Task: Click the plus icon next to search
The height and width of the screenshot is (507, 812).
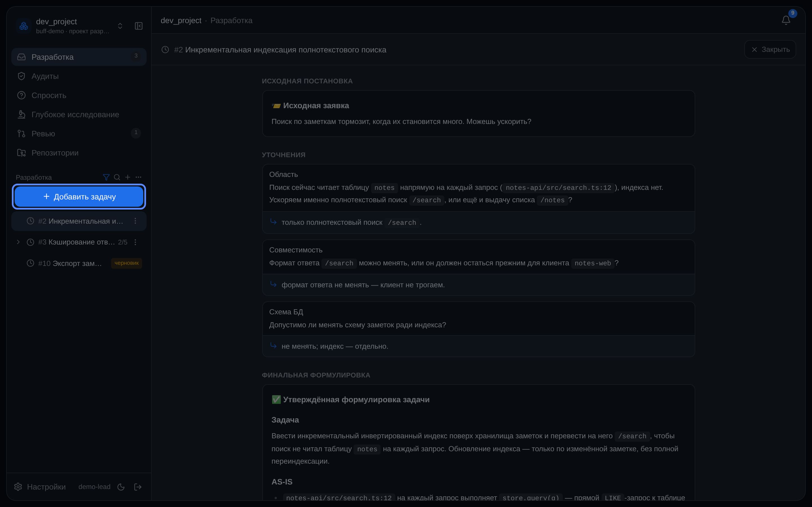Action: 127,177
